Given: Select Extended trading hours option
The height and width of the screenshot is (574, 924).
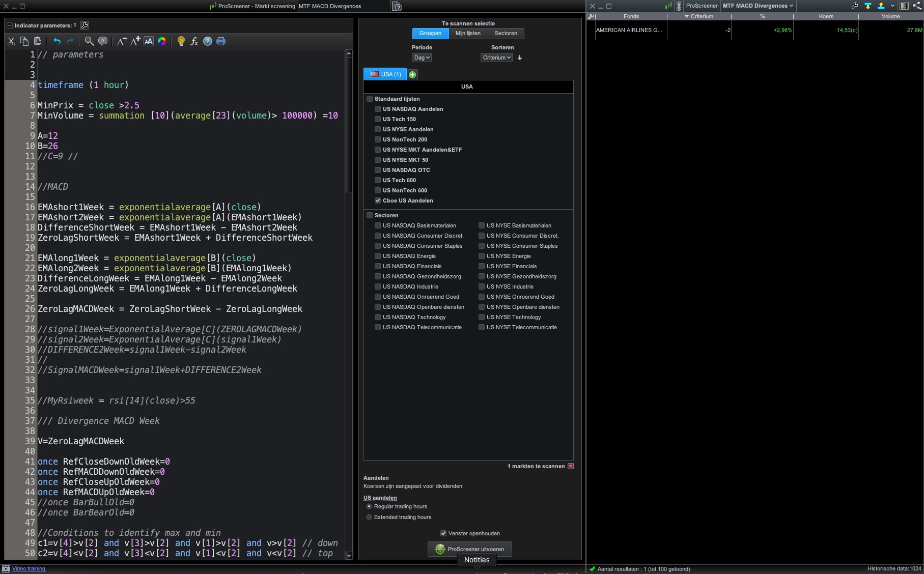Looking at the screenshot, I should click(369, 517).
